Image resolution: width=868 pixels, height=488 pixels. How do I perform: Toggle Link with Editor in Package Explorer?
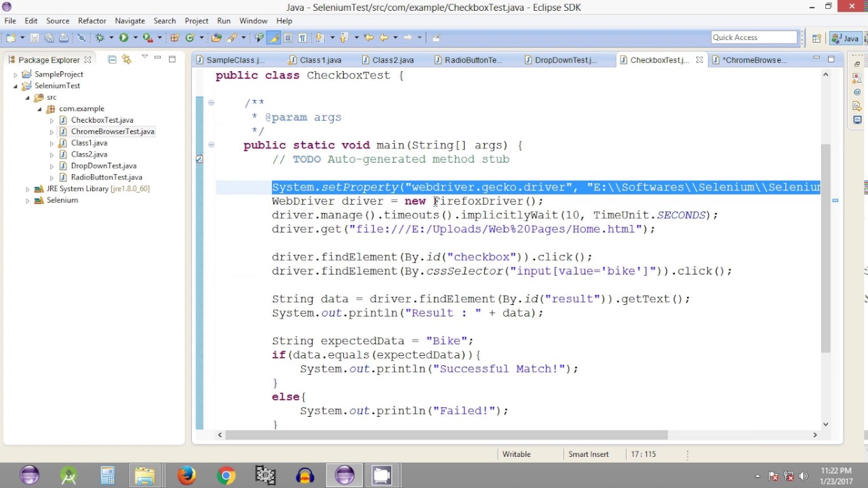[x=126, y=60]
